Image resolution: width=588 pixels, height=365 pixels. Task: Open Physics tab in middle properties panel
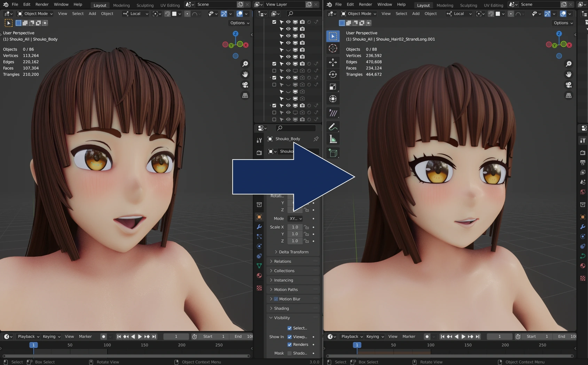click(259, 246)
